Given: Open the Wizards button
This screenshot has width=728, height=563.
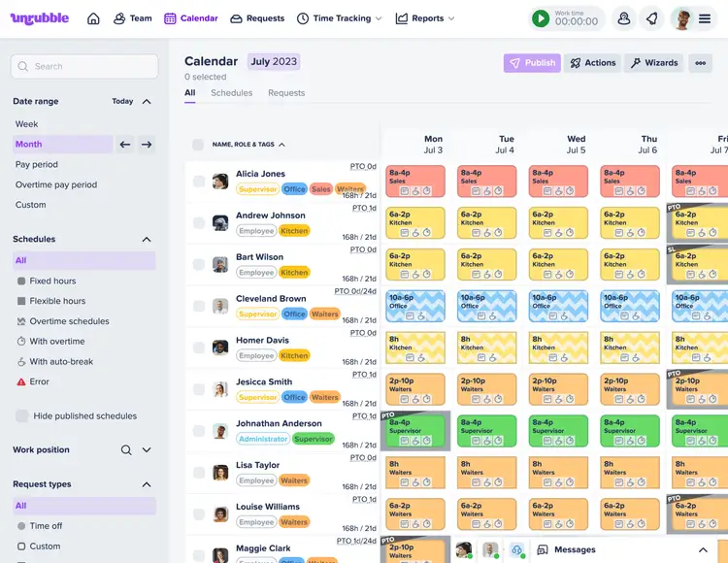Looking at the screenshot, I should (653, 63).
